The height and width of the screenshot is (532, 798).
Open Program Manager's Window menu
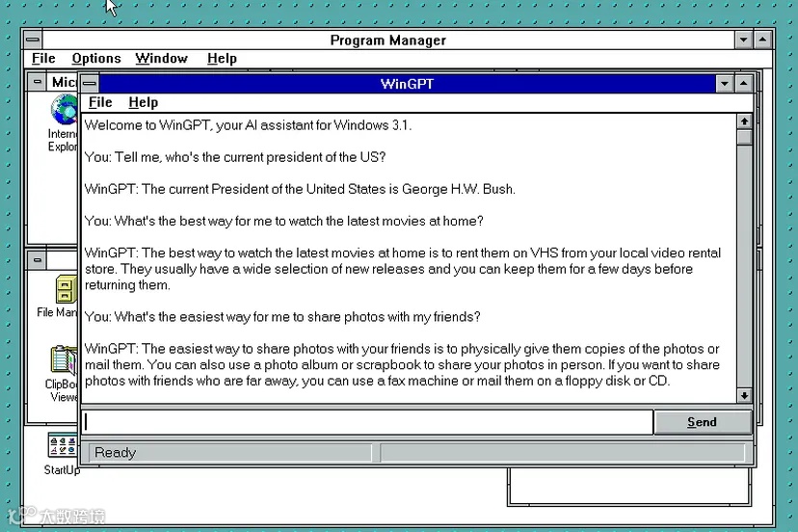pyautogui.click(x=161, y=59)
